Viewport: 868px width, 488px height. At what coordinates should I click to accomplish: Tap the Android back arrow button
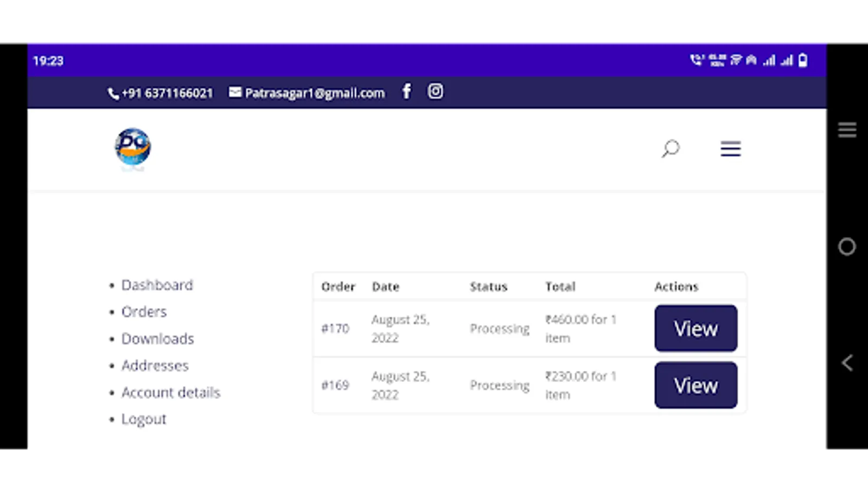click(x=847, y=363)
